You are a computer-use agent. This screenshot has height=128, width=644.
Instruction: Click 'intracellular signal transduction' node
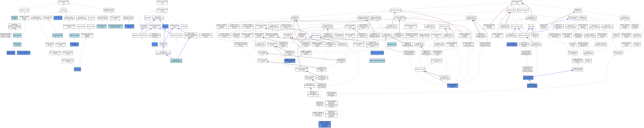tap(512, 44)
